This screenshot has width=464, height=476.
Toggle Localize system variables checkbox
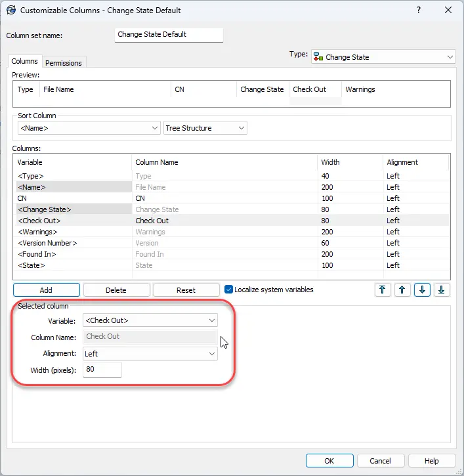point(228,290)
